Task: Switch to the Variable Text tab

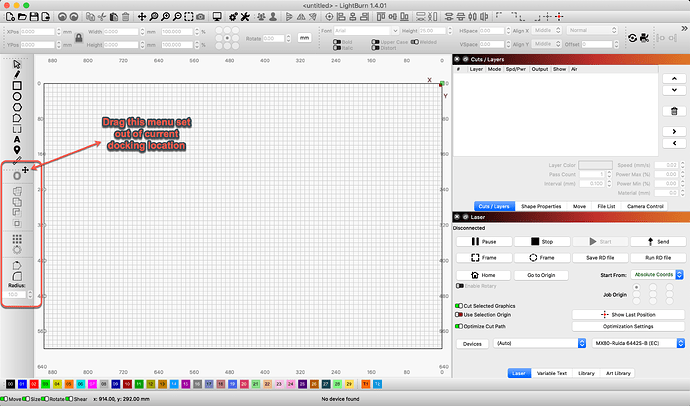Action: tap(551, 373)
